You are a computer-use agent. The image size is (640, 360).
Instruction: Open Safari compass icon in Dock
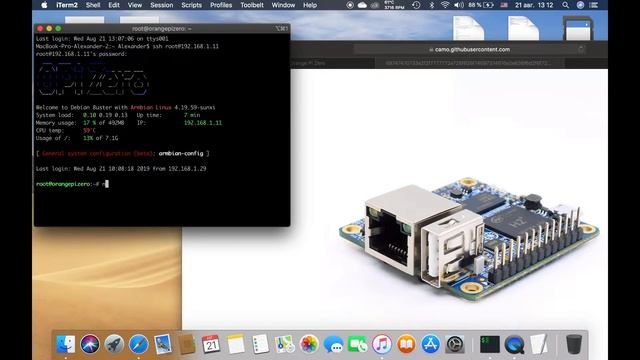tap(139, 344)
